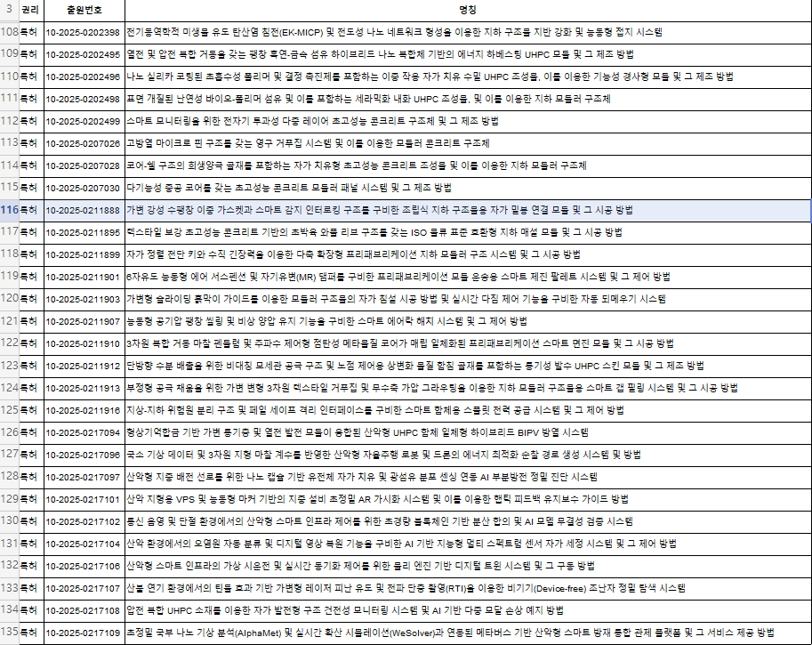Select application number 10-2025-0217109 cell
The height and width of the screenshot is (645, 812).
(83, 633)
